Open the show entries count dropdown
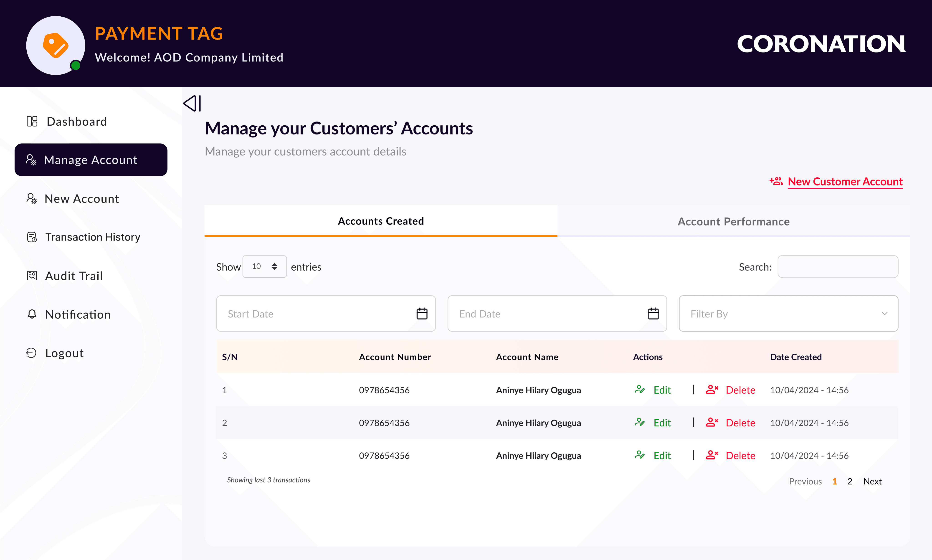This screenshot has width=932, height=560. click(x=264, y=266)
